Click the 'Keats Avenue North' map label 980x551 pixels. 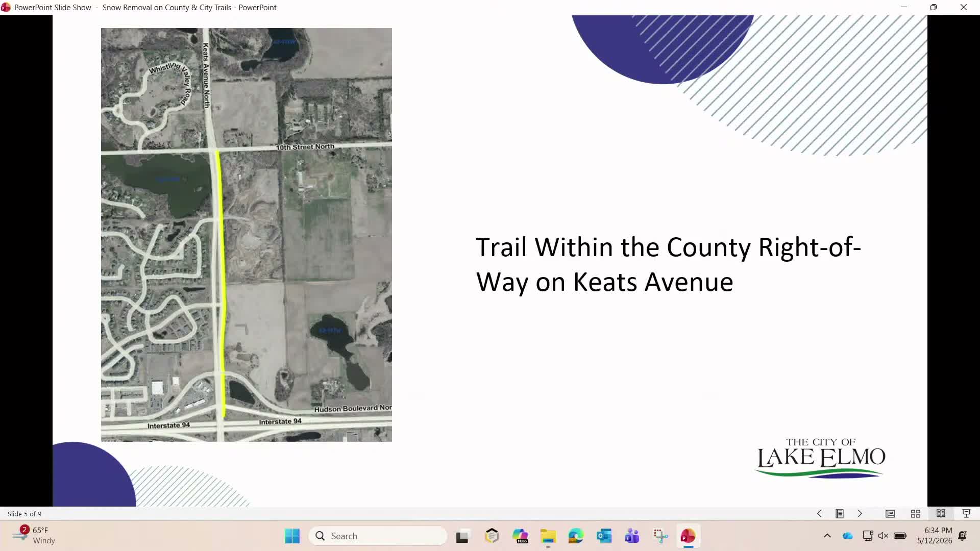(x=206, y=76)
